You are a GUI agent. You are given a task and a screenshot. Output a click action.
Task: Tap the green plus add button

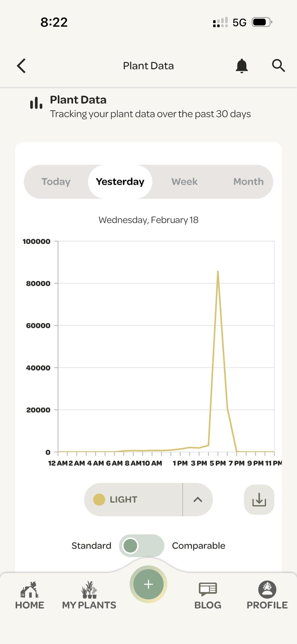point(148,584)
